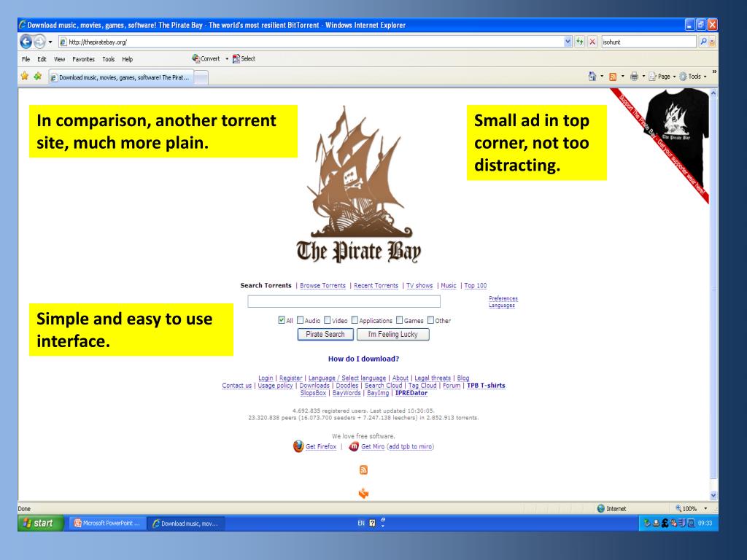This screenshot has width=747, height=560.
Task: Click the Pirate Bay ship logo
Action: tap(359, 186)
